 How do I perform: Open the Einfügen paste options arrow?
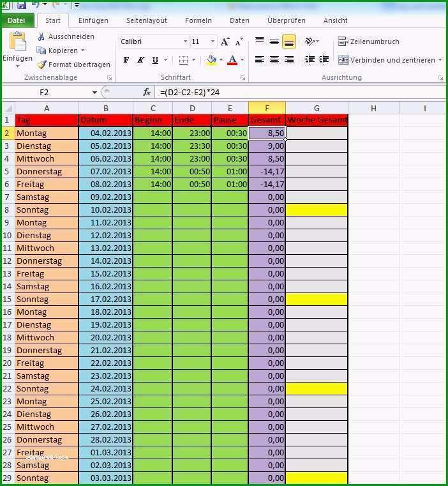[x=18, y=66]
